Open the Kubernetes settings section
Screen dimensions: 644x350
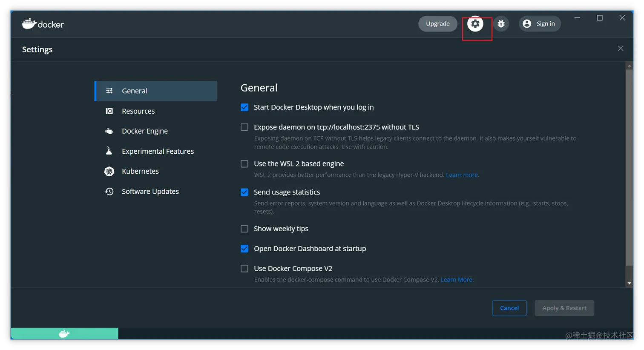pyautogui.click(x=155, y=171)
